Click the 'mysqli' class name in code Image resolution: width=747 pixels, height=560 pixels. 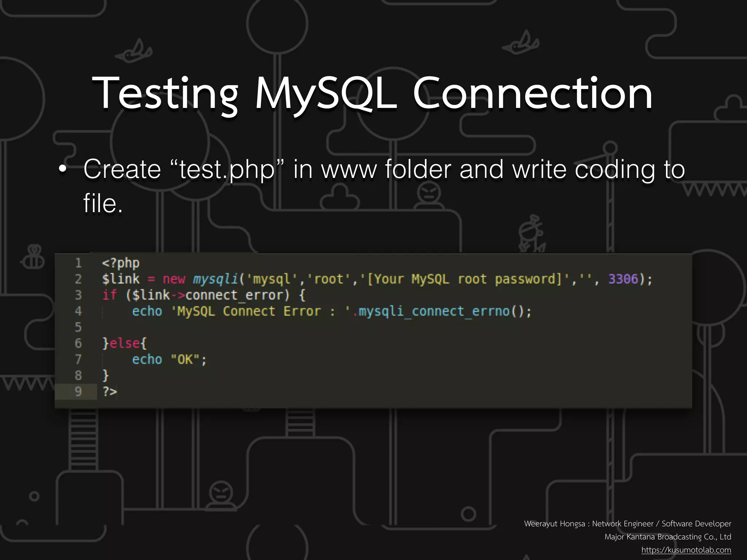pos(215,279)
